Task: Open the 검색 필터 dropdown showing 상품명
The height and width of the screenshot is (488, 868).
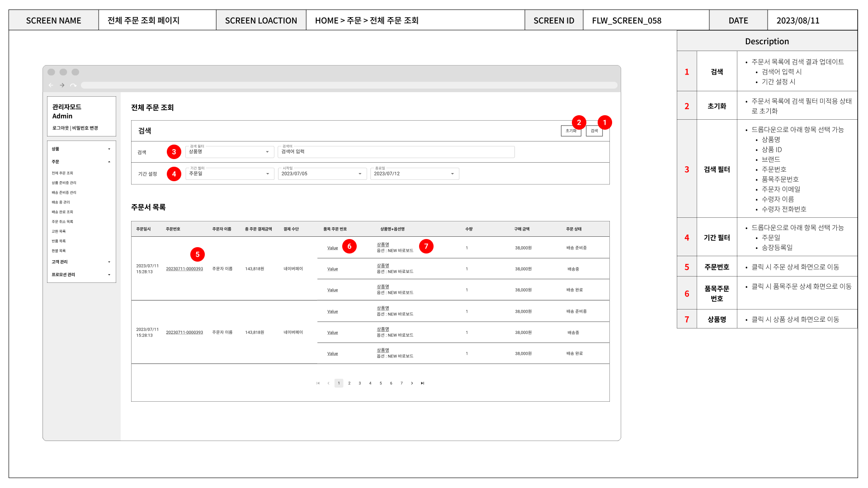Action: (x=230, y=152)
